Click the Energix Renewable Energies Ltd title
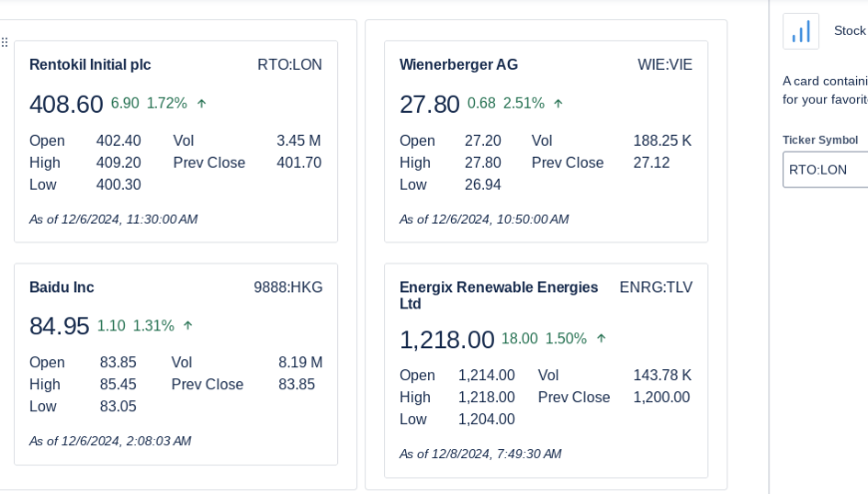868x494 pixels. [499, 295]
